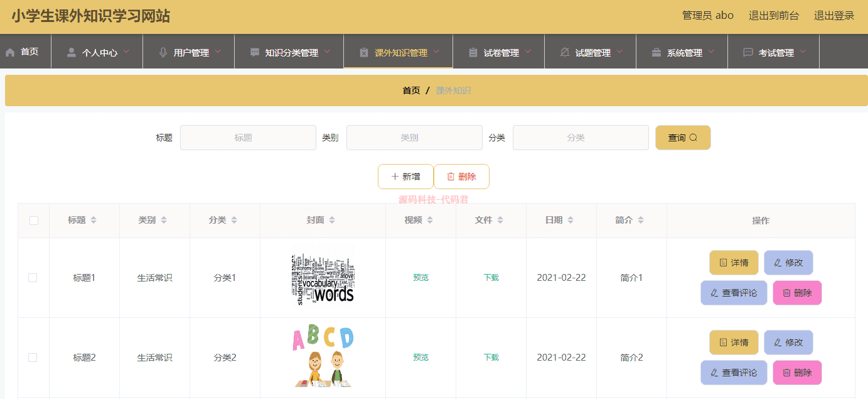This screenshot has width=868, height=399.
Task: Sort by 分类 column arrows
Action: pos(234,220)
